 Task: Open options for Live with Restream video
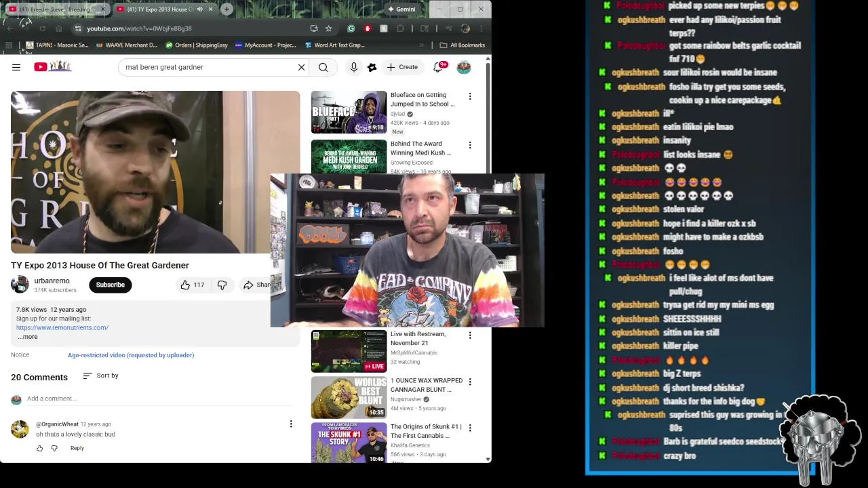click(470, 335)
